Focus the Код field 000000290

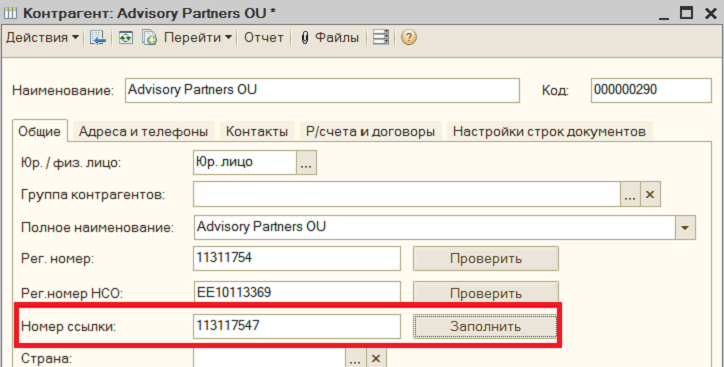(651, 90)
